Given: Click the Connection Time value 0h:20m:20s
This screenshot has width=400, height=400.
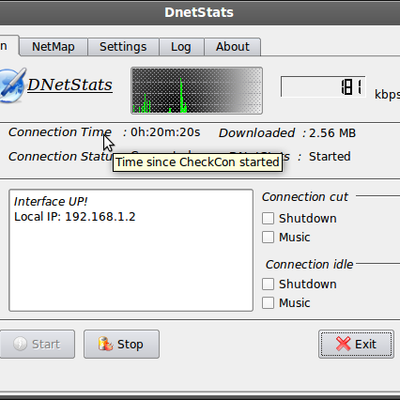Looking at the screenshot, I should pyautogui.click(x=165, y=132).
